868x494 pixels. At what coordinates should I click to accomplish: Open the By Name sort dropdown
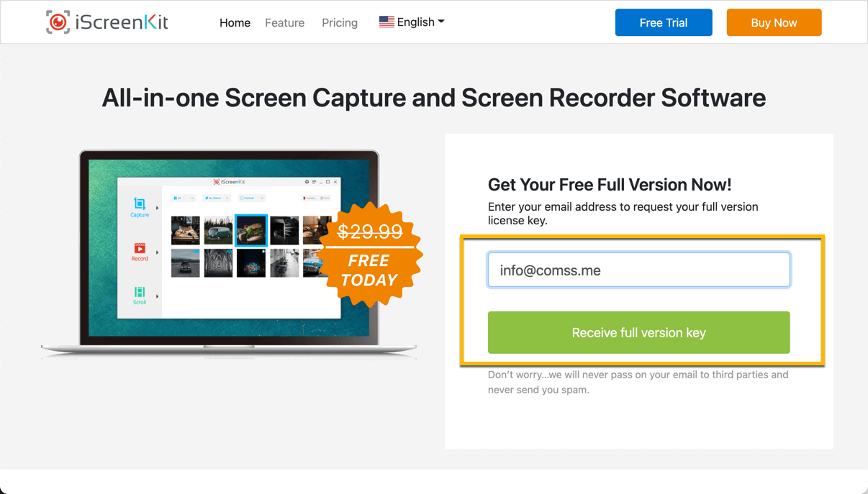point(216,198)
